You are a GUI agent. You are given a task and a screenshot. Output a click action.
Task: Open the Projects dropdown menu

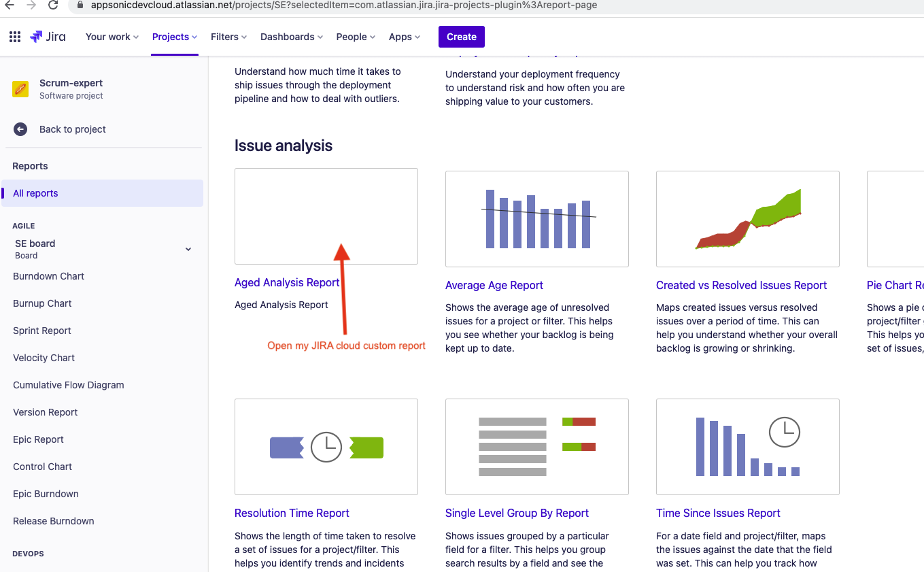click(x=175, y=37)
